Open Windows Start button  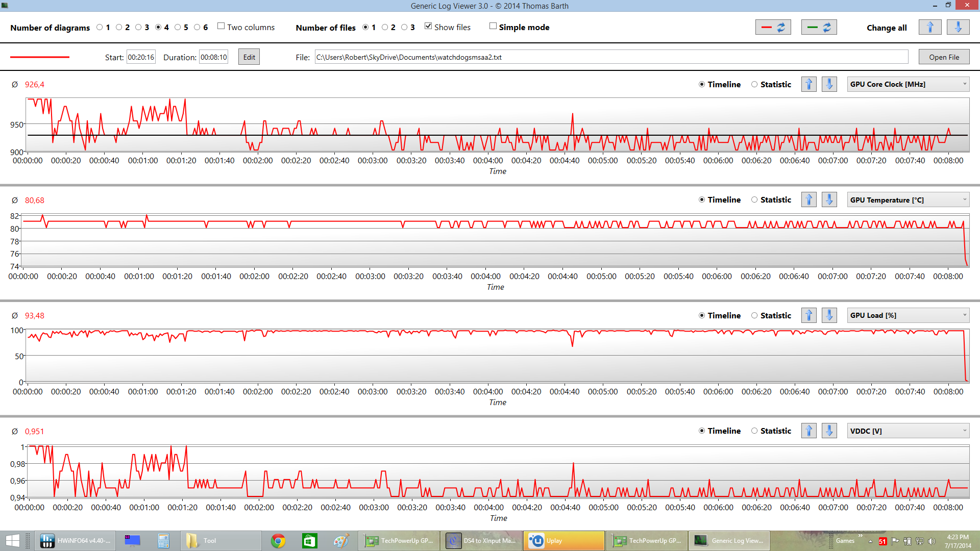12,541
